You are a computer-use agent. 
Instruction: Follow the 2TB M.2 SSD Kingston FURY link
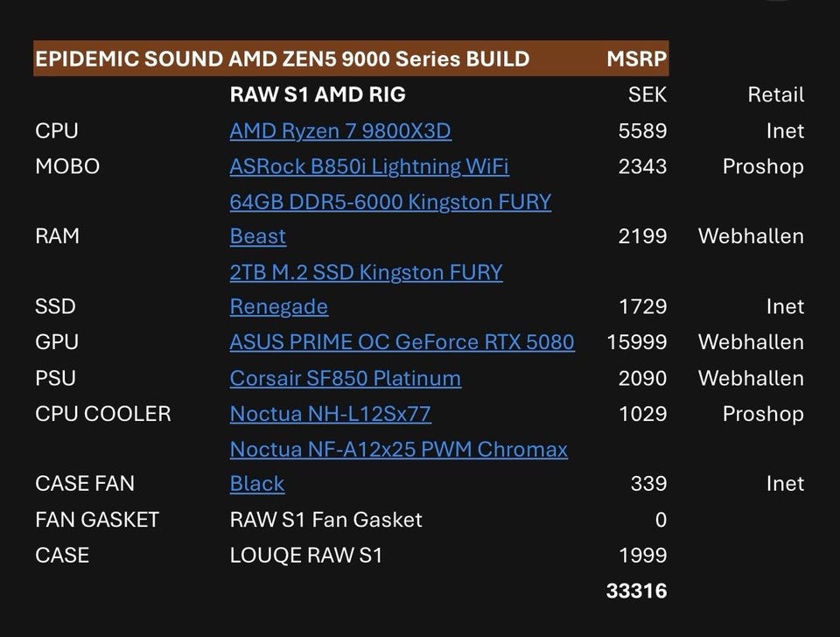tap(366, 272)
